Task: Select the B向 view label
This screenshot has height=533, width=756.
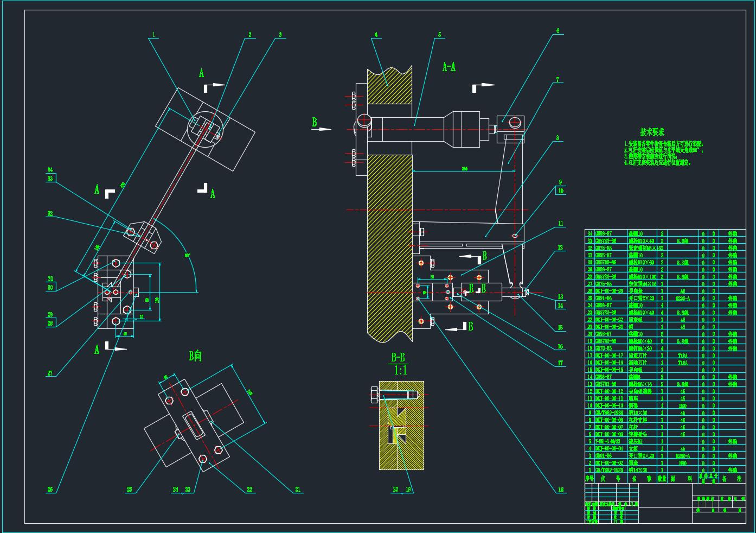Action: tap(195, 356)
